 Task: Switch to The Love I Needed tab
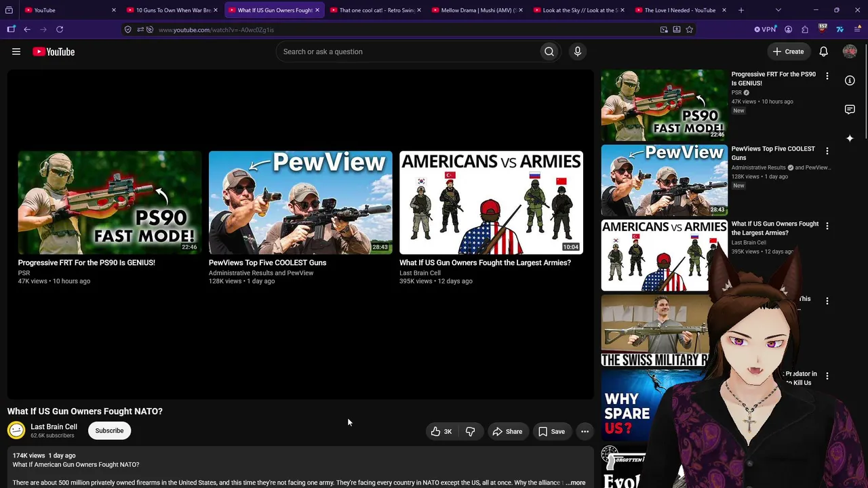(x=680, y=10)
